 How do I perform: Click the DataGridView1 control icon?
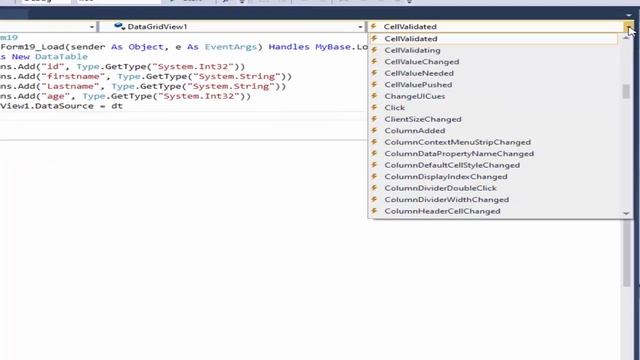point(119,27)
